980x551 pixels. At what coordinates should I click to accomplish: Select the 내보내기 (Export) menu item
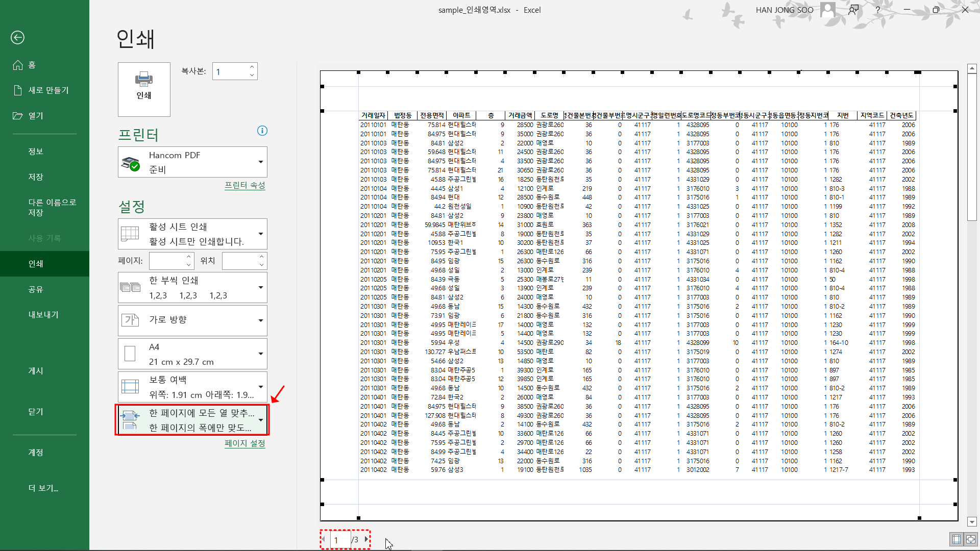click(x=43, y=315)
